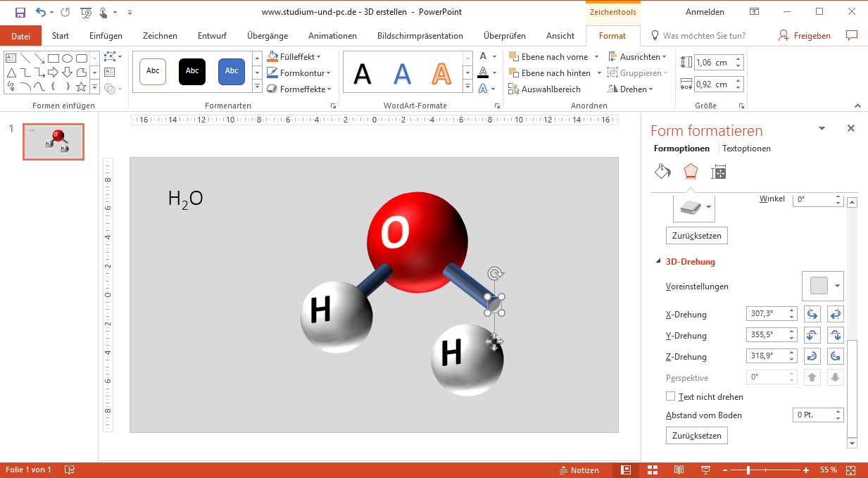This screenshot has width=868, height=478.
Task: Rotate Z clockwise with the Z-Drehung button
Action: click(812, 357)
